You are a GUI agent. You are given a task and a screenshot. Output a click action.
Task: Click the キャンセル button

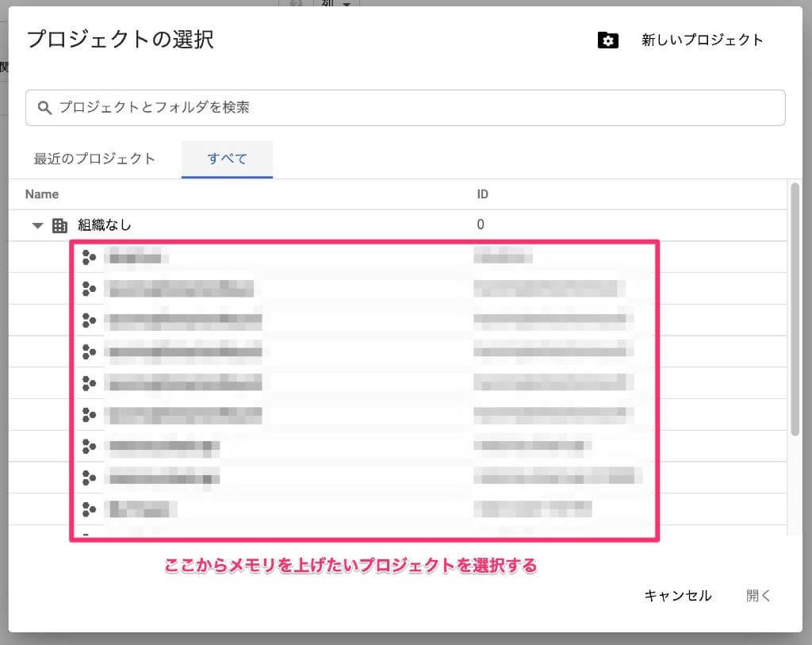click(x=677, y=596)
